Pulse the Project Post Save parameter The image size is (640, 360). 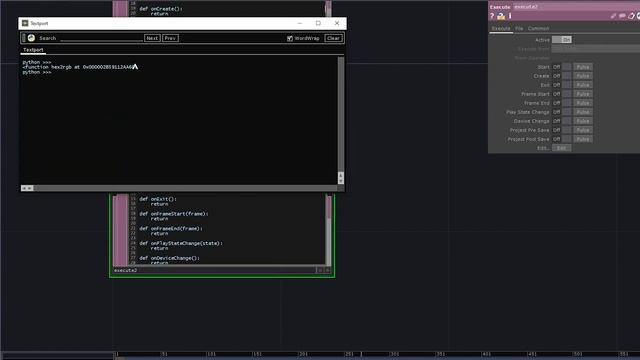pos(583,139)
